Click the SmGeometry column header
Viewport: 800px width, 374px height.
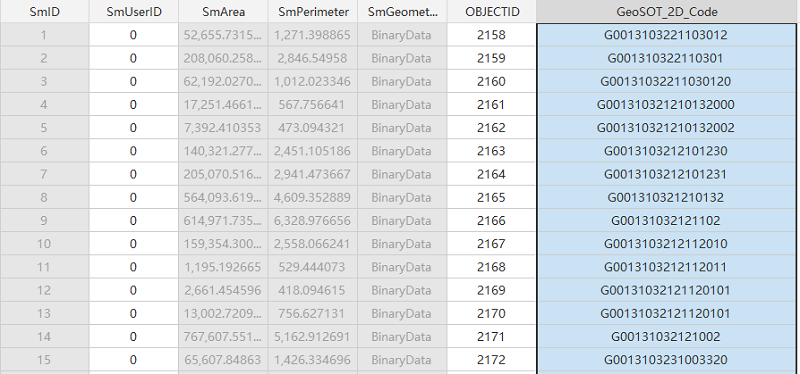click(x=402, y=11)
